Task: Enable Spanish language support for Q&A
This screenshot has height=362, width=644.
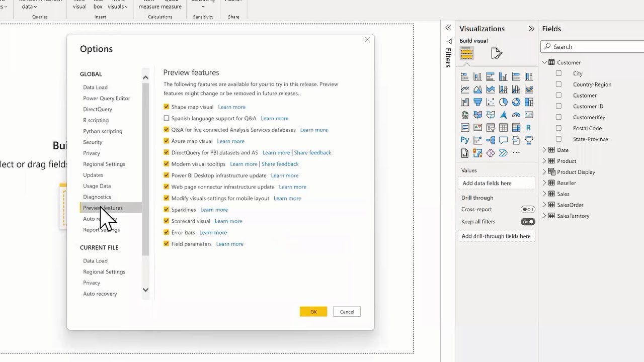Action: click(167, 118)
